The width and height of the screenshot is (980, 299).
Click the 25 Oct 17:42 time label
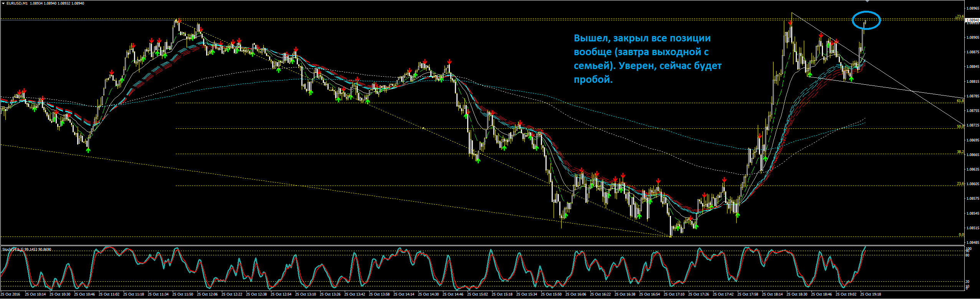(x=724, y=295)
